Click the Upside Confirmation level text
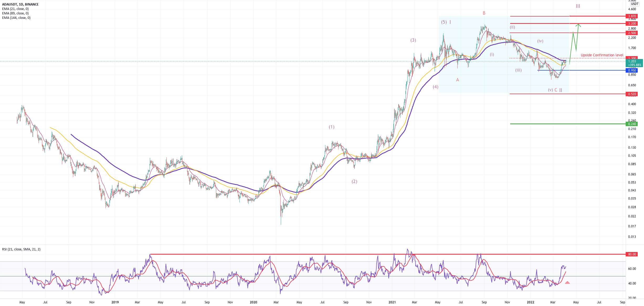The image size is (644, 306). click(x=602, y=55)
